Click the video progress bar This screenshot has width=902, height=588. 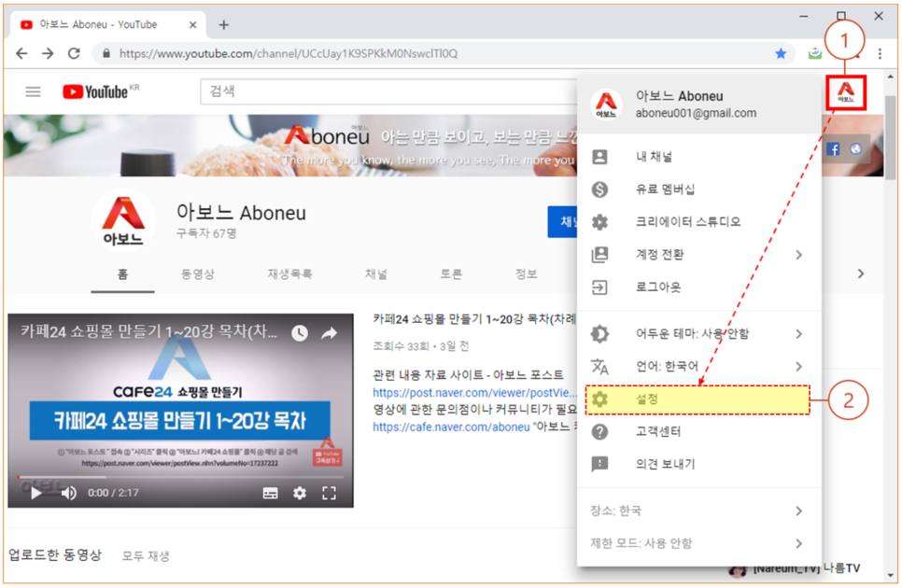180,477
